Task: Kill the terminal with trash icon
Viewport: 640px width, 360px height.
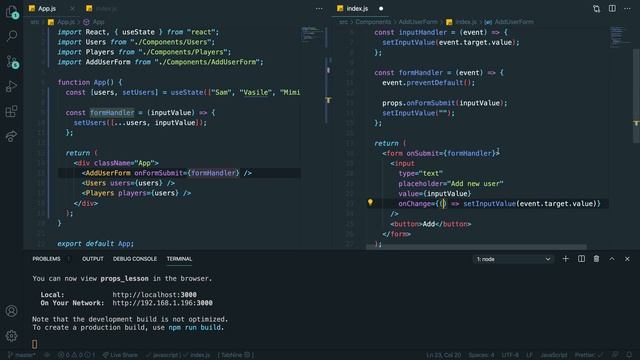Action: pyautogui.click(x=596, y=259)
